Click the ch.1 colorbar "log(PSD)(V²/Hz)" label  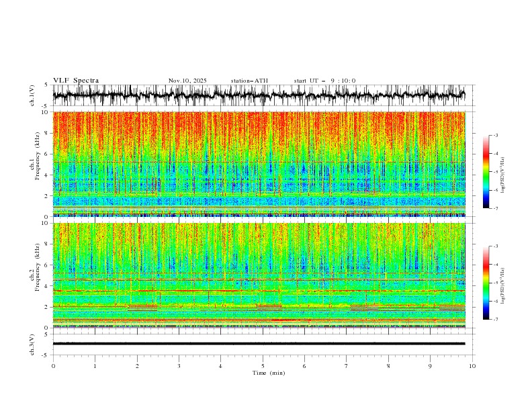click(x=502, y=175)
